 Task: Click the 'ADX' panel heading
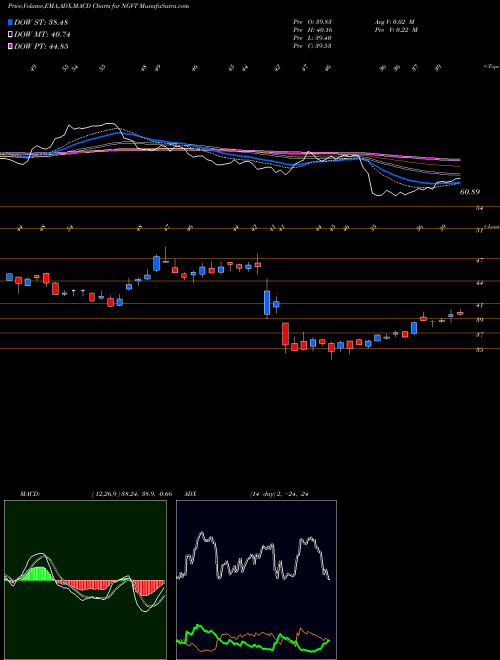click(190, 494)
